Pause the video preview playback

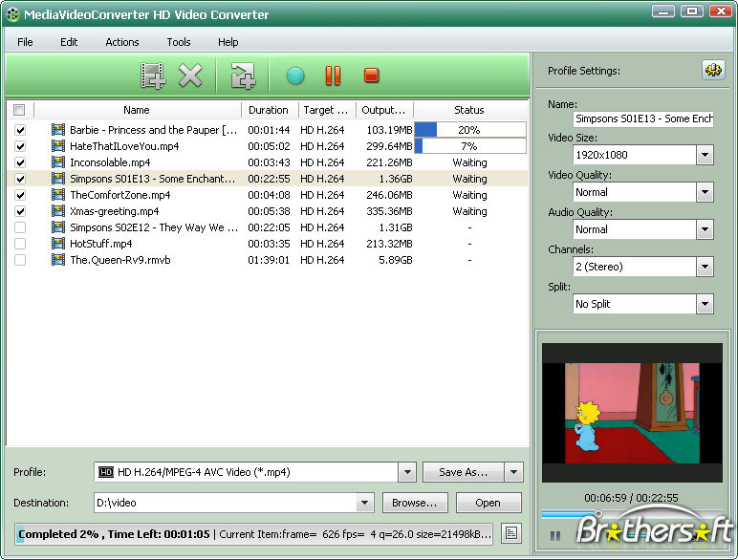[554, 536]
